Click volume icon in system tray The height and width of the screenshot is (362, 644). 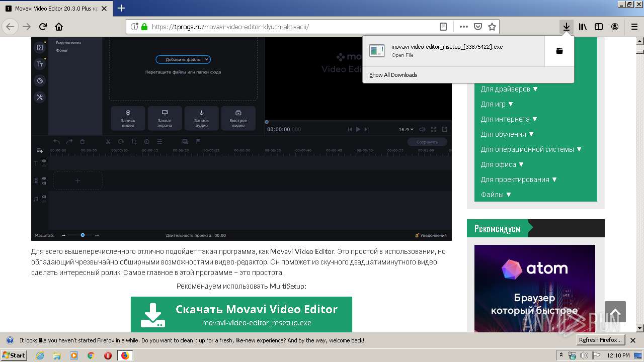[x=584, y=355]
